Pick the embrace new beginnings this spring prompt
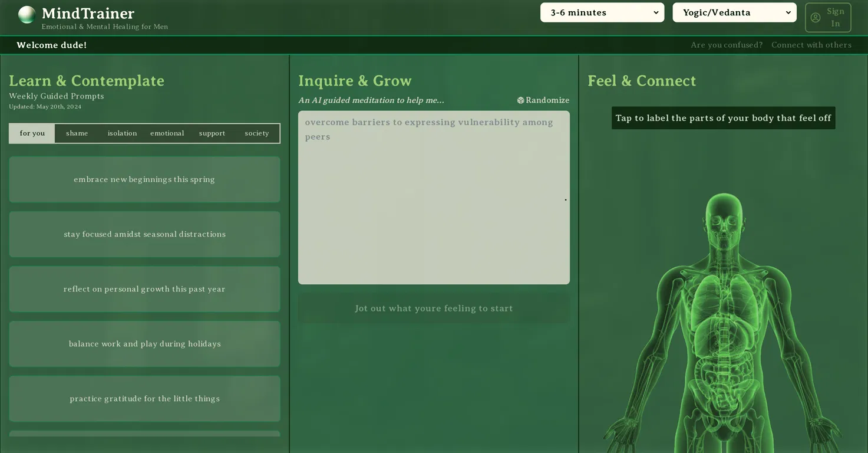This screenshot has height=453, width=868. click(x=144, y=179)
